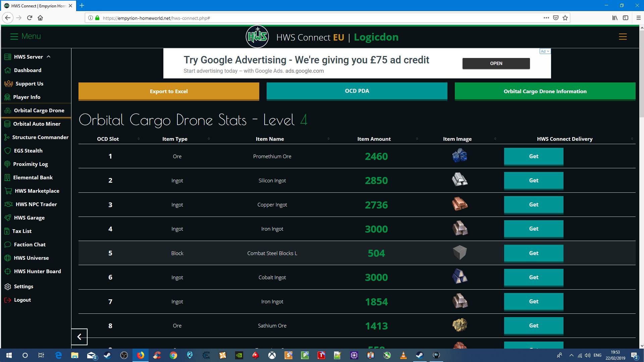Click the Firefox bookmark star icon
Screen dimensions: 644x362
(565, 18)
